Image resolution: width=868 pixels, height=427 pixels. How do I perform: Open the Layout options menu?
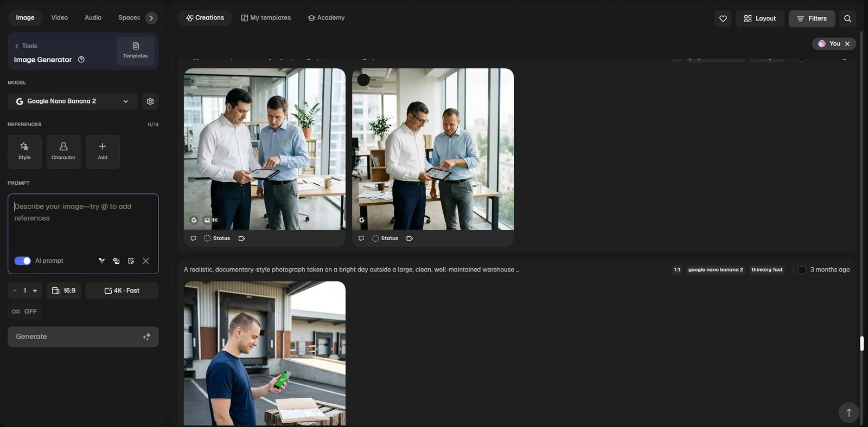point(760,18)
